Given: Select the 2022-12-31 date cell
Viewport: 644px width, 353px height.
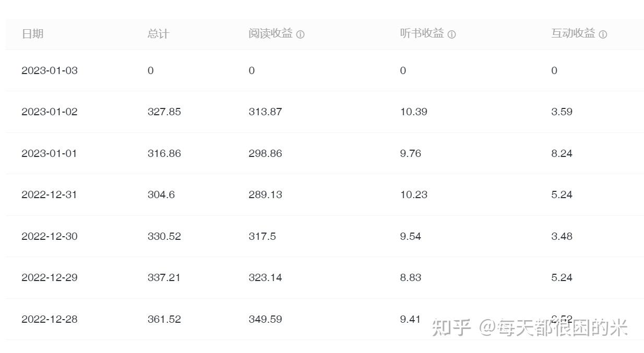Looking at the screenshot, I should pos(49,194).
